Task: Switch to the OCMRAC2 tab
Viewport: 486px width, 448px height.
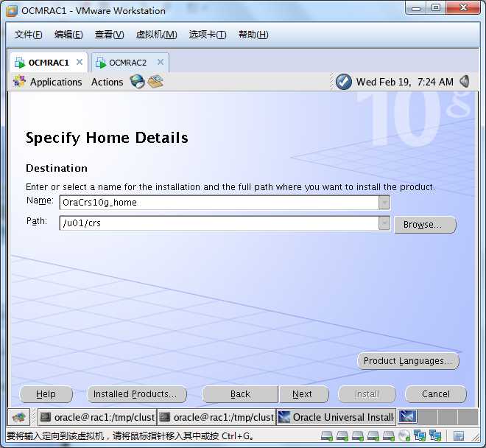Action: [x=127, y=63]
